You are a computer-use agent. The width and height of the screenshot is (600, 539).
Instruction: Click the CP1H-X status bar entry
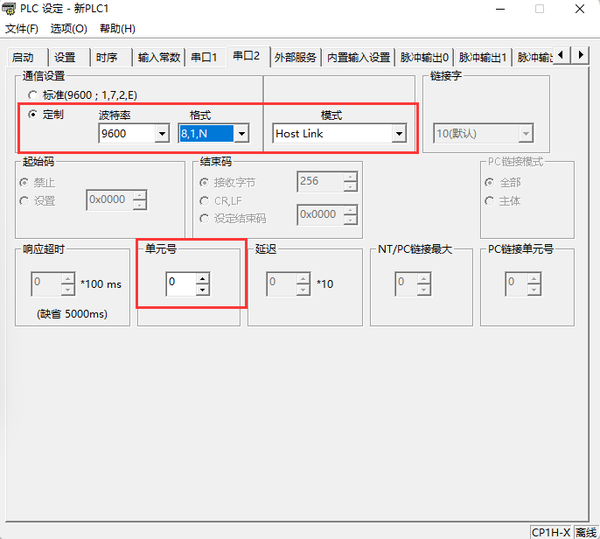pos(551,532)
